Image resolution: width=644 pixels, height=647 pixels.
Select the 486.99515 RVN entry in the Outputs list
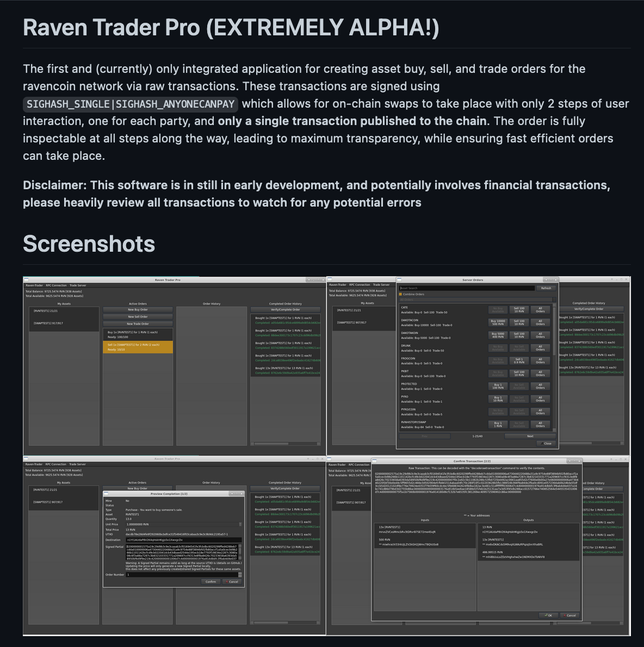[528, 555]
